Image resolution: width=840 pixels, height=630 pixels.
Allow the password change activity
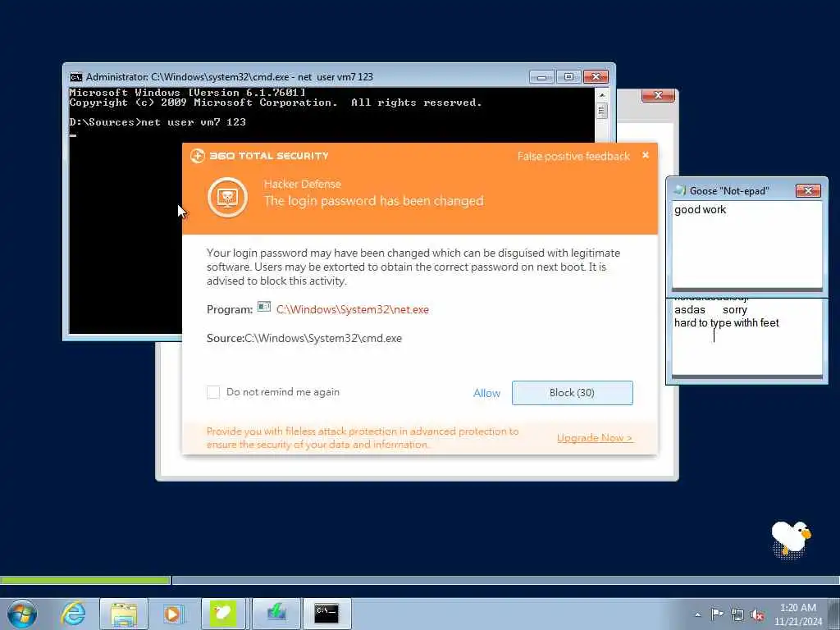pyautogui.click(x=486, y=393)
